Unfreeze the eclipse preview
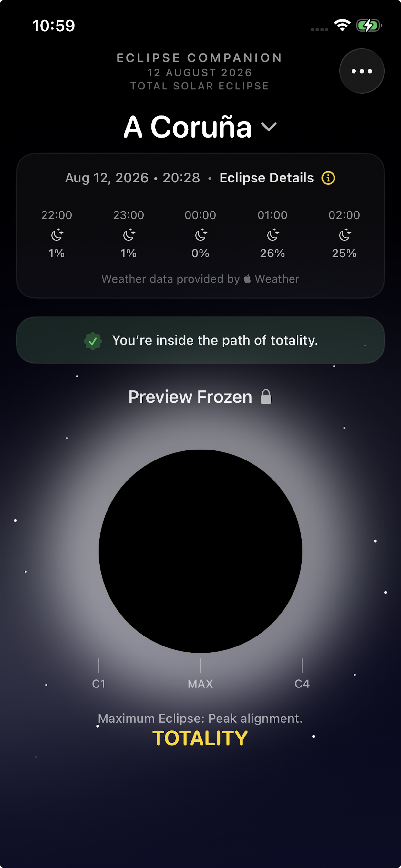Viewport: 401px width, 868px height. point(200,397)
